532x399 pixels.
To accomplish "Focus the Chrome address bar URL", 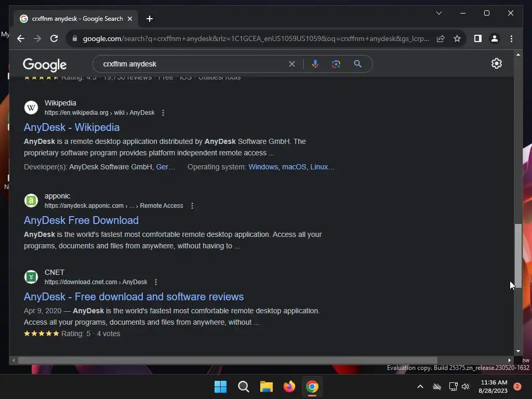I will click(x=256, y=38).
